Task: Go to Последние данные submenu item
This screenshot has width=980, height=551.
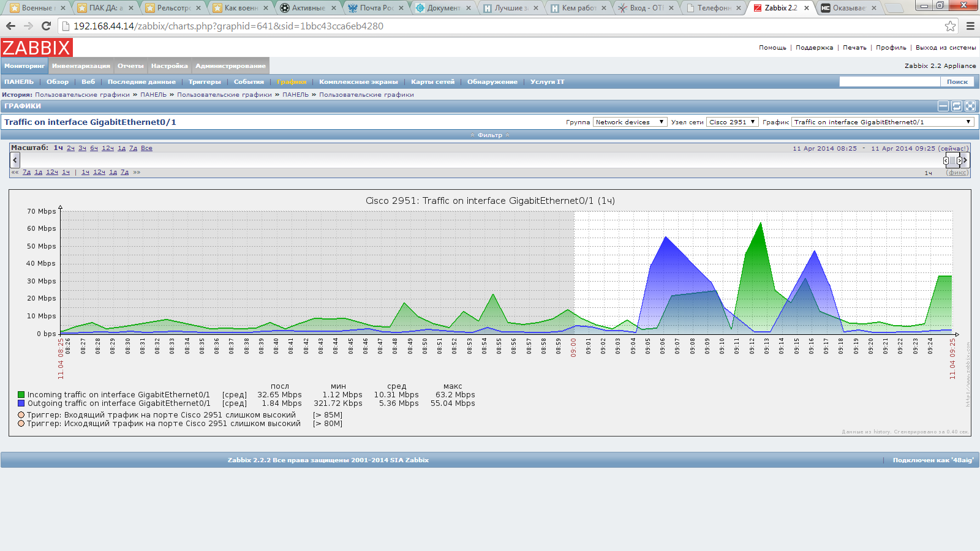Action: pos(141,81)
